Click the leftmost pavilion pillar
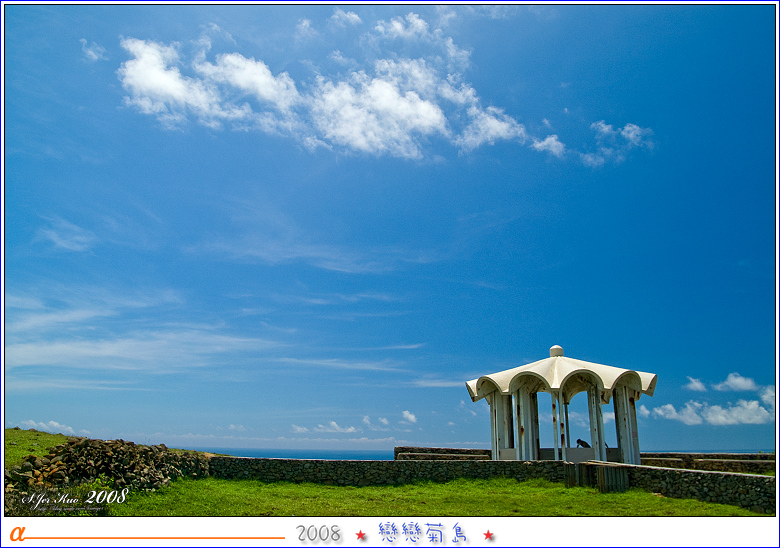This screenshot has height=548, width=780. click(x=497, y=425)
